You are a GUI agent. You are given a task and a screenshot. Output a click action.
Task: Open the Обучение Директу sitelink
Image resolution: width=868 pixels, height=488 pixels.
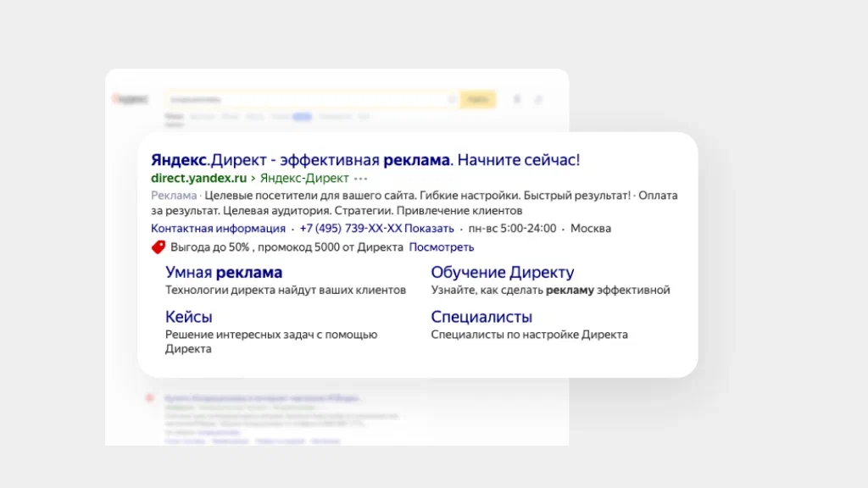[x=503, y=272]
